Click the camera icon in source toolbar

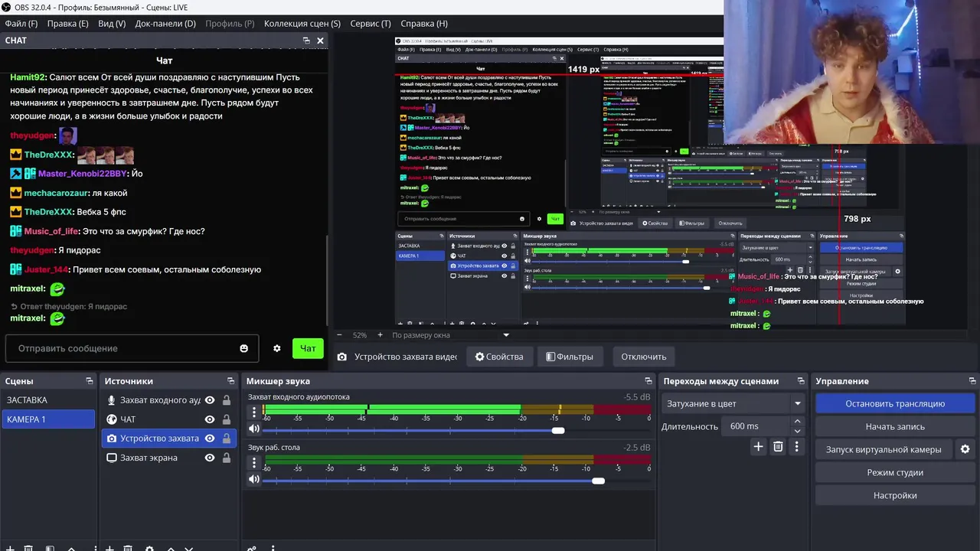[x=341, y=357]
